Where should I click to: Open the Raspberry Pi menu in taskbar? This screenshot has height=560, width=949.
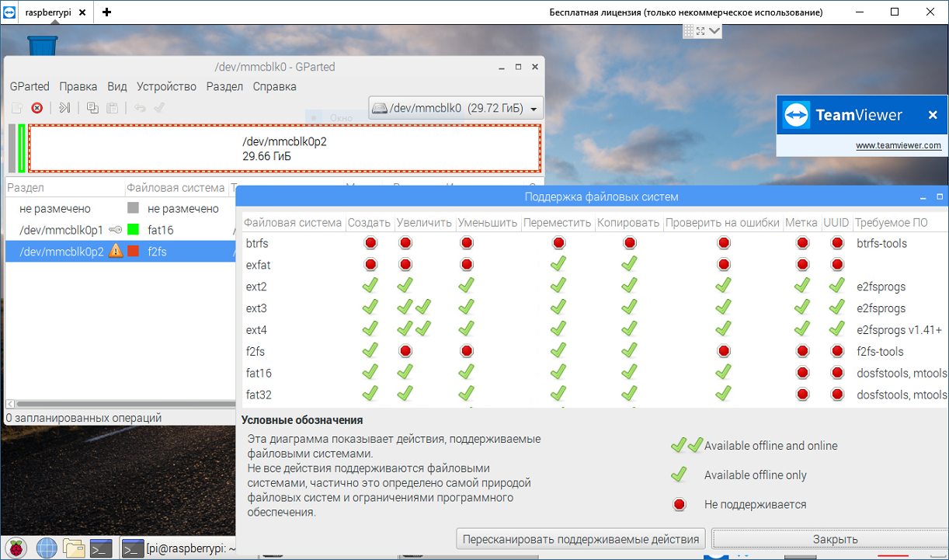pos(16,548)
